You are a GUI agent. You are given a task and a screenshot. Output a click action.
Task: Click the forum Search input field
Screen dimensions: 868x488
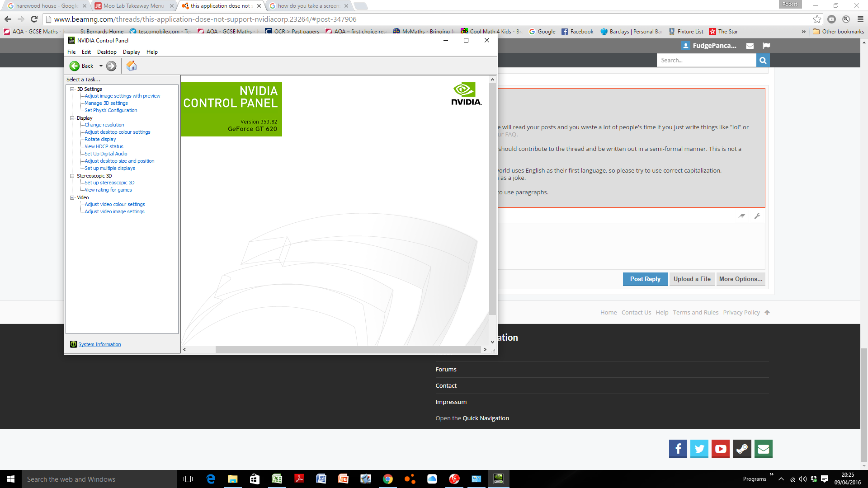coord(706,60)
